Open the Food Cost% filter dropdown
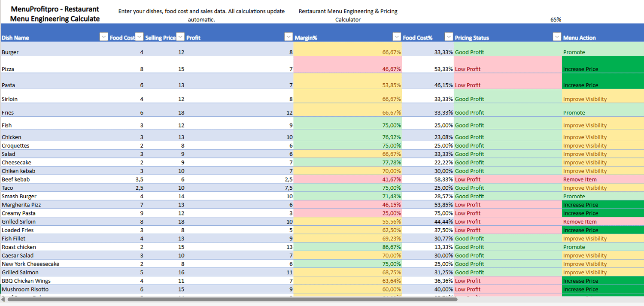The image size is (644, 306). (449, 37)
